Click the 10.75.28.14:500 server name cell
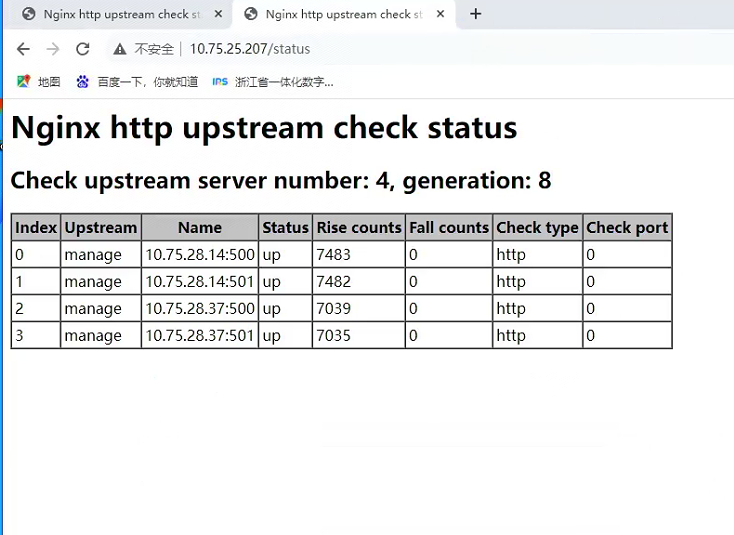The image size is (734, 535). click(x=200, y=255)
